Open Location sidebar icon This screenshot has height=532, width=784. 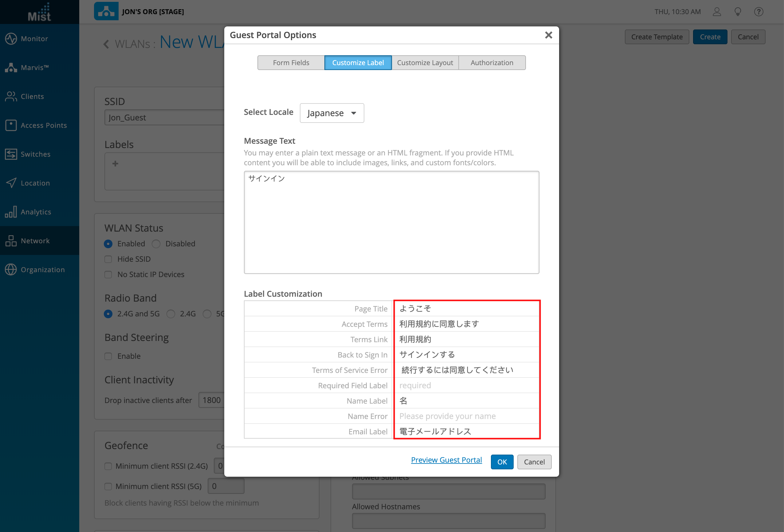11,183
